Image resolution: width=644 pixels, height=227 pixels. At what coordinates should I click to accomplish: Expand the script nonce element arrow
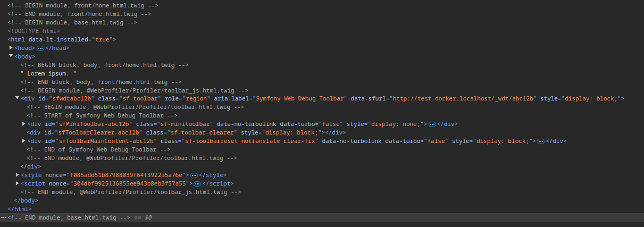click(18, 182)
